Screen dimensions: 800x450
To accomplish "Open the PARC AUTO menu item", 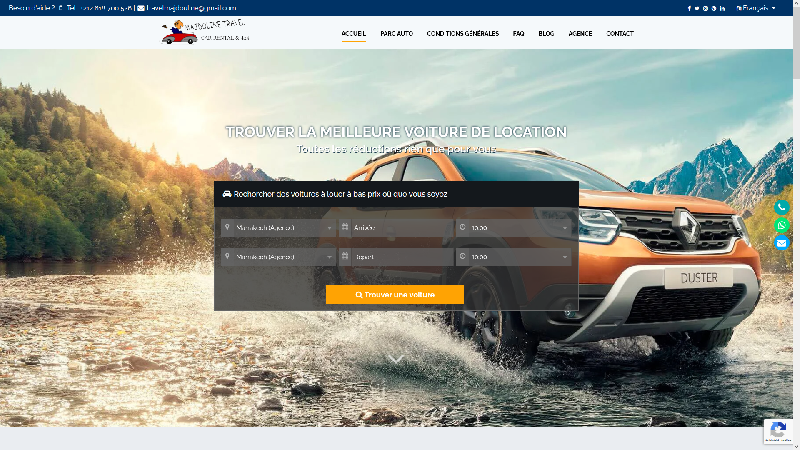I will coord(396,34).
